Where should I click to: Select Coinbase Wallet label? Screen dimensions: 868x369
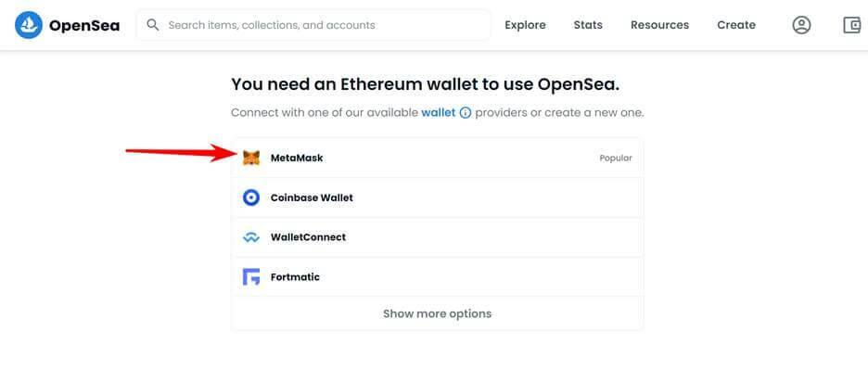click(312, 197)
